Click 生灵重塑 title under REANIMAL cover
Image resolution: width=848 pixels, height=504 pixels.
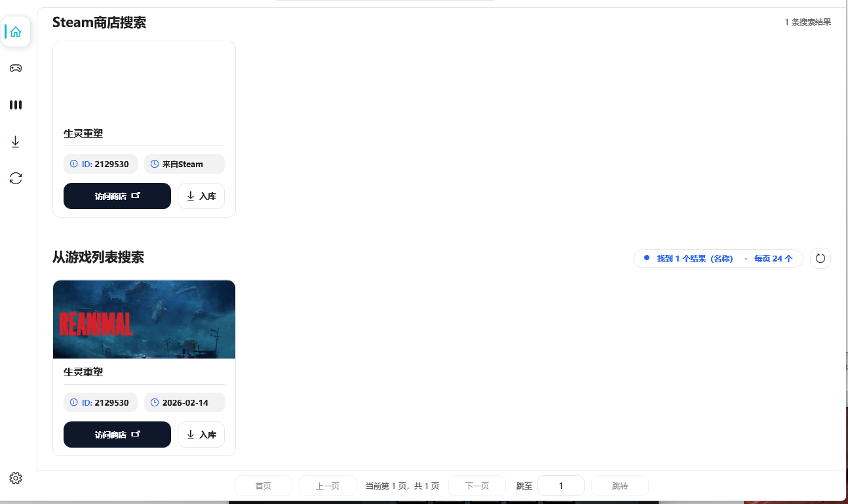(83, 372)
